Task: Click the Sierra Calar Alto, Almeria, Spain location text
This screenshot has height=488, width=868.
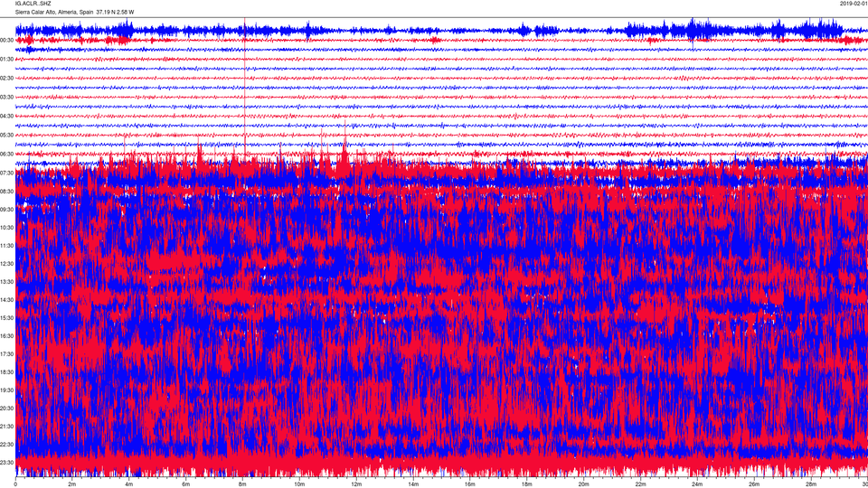Action: click(54, 12)
